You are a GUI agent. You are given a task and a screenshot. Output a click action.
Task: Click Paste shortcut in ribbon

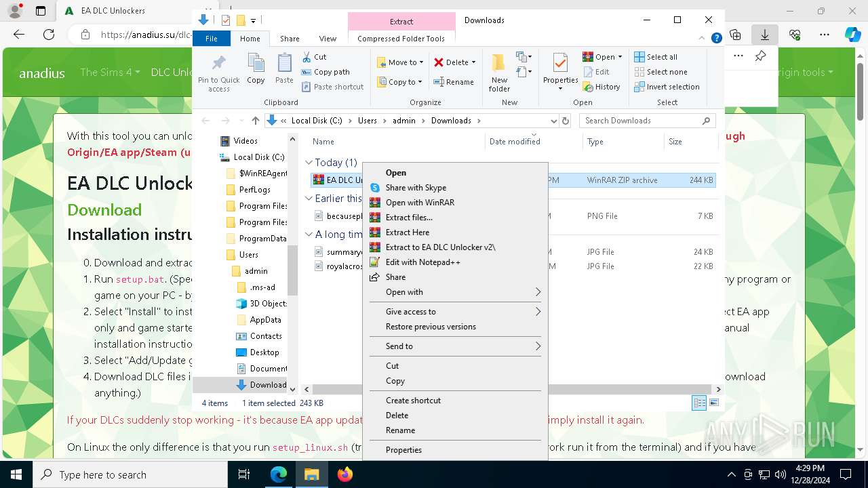click(x=332, y=87)
